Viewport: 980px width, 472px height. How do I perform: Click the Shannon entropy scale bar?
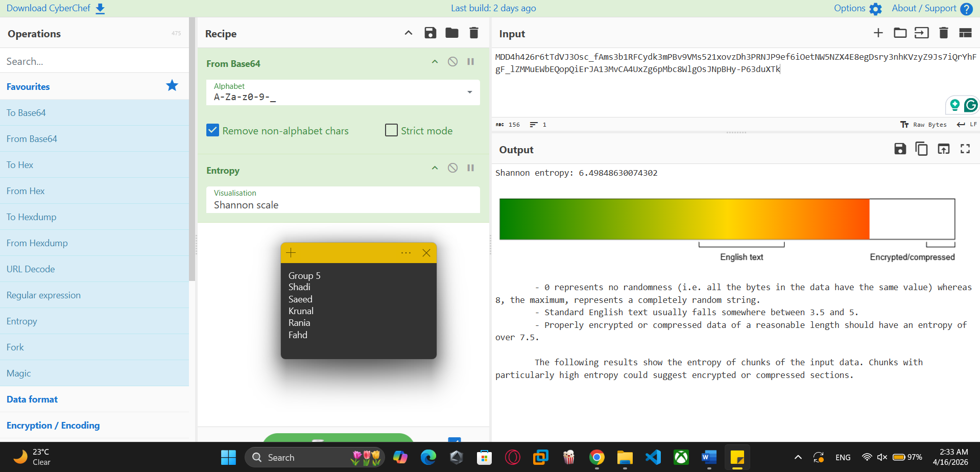(x=727, y=219)
